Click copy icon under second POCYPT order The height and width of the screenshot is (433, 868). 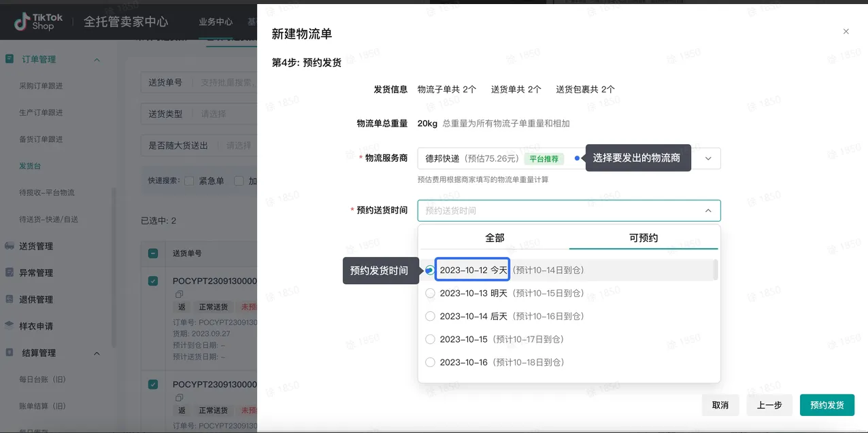pos(180,398)
